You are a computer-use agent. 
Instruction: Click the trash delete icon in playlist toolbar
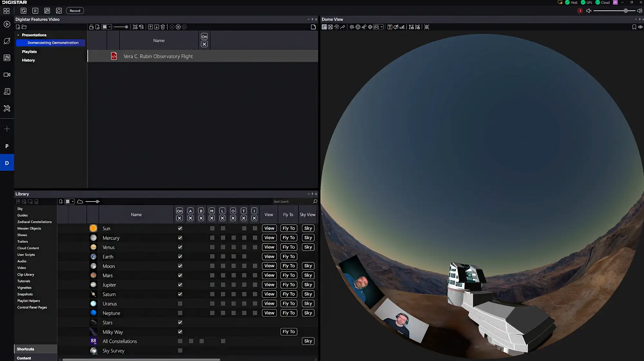163,27
